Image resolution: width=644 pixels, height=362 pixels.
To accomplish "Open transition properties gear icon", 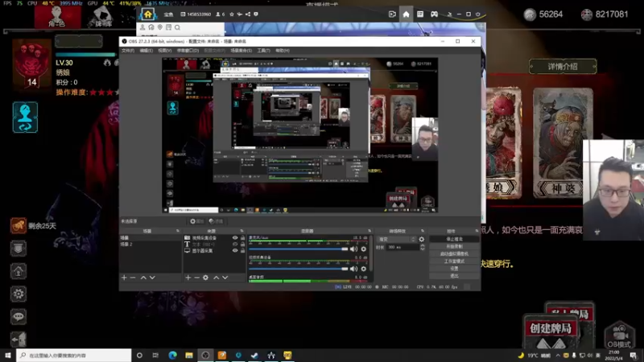I will [421, 239].
